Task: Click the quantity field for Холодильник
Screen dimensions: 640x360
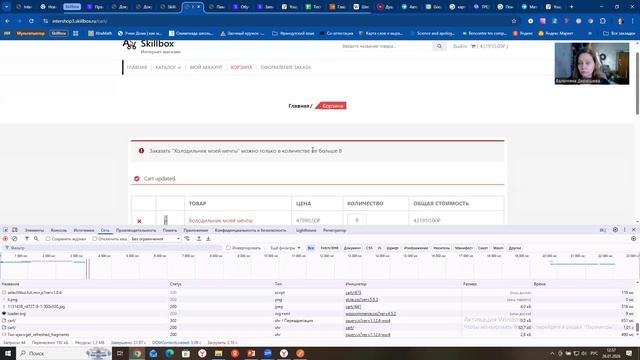Action: pos(357,220)
